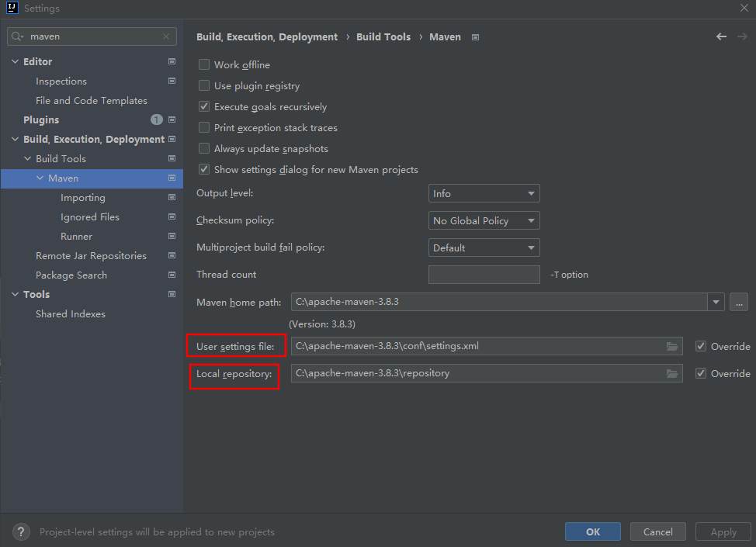756x547 pixels.
Task: Open Shared Indexes settings
Action: pos(71,313)
